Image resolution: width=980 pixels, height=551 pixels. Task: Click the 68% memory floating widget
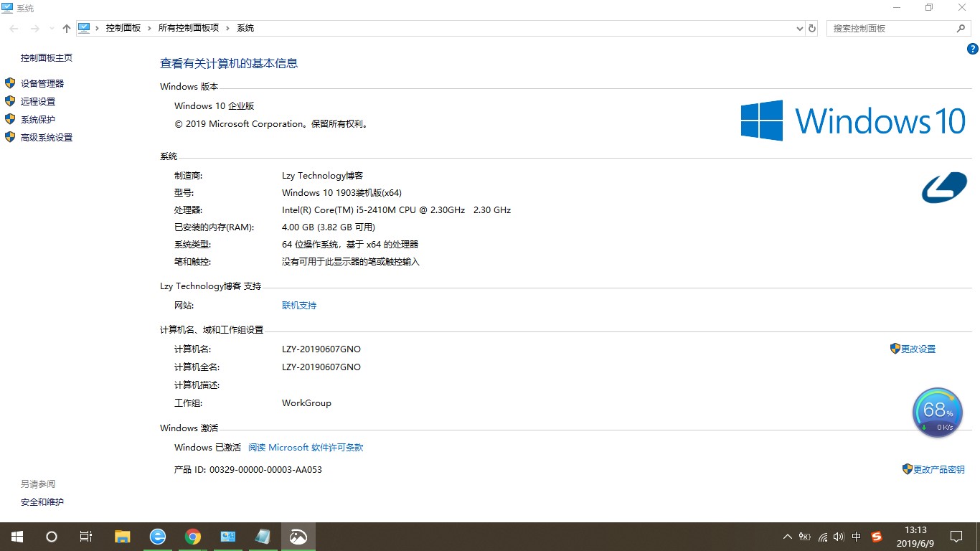click(938, 413)
